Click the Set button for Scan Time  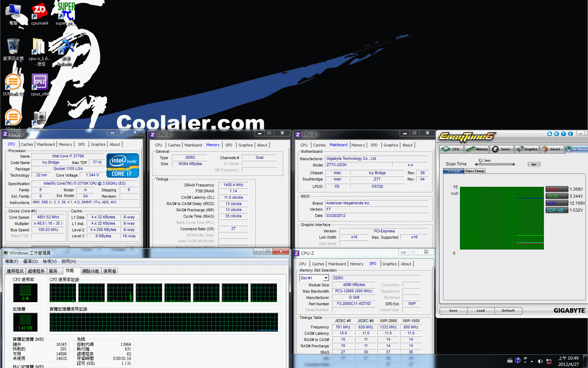point(534,164)
